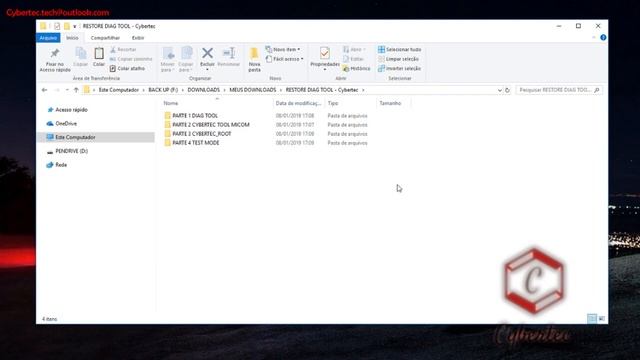
Task: Select OneDrive in navigation pane
Action: [66, 124]
